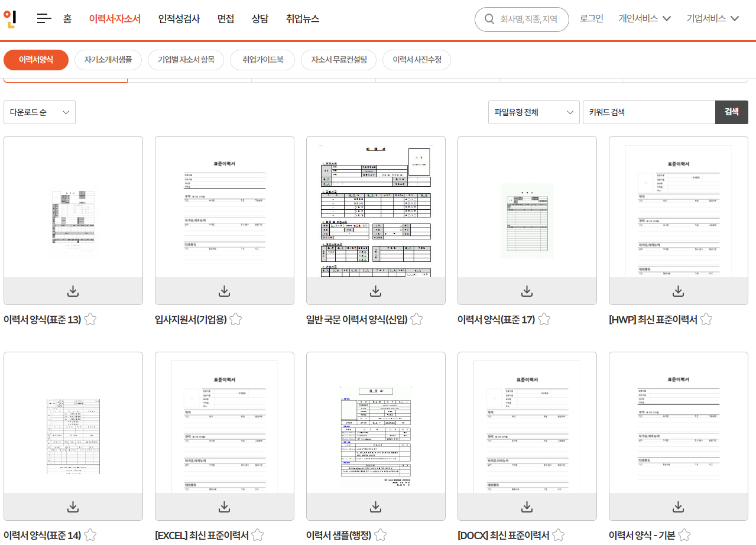Viewport: 756px width, 545px height.
Task: Click the magnifier icon in the search bar
Action: tap(489, 19)
